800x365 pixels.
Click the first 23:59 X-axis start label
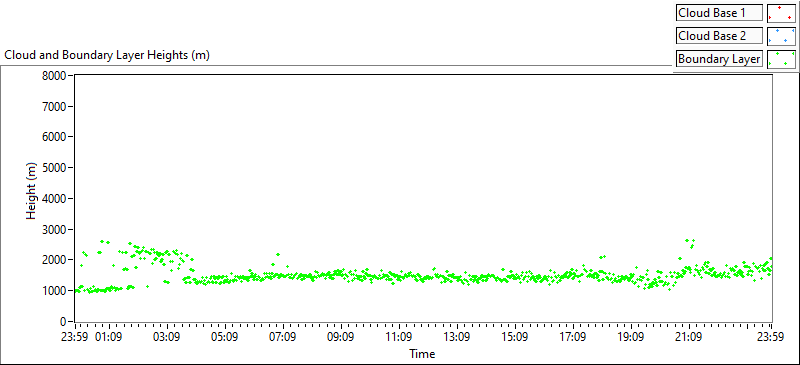click(x=76, y=337)
